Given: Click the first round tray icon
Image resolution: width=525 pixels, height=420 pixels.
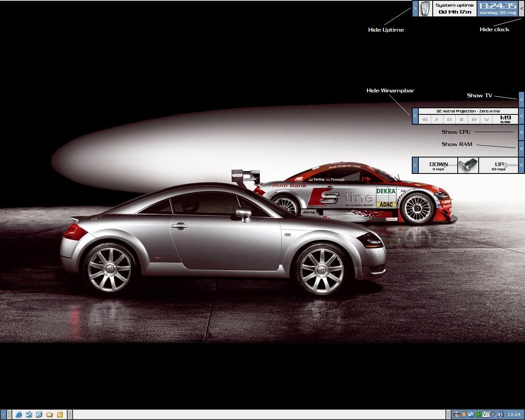Looking at the screenshot, I should (457, 414).
